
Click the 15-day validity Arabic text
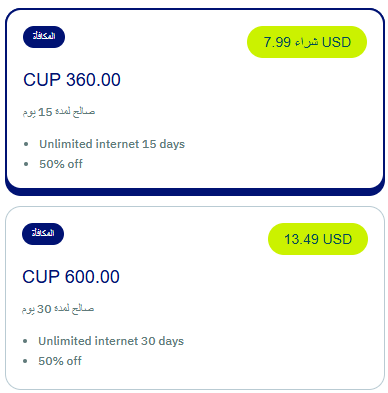click(59, 112)
